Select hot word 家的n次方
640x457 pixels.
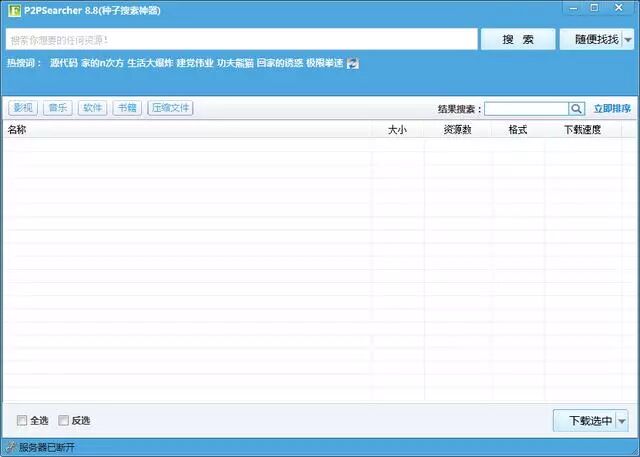click(102, 63)
